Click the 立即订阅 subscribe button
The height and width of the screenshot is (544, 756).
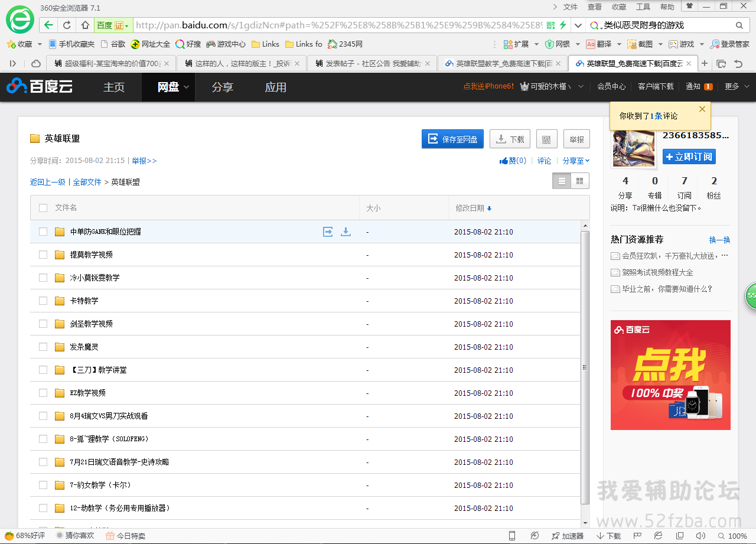689,157
